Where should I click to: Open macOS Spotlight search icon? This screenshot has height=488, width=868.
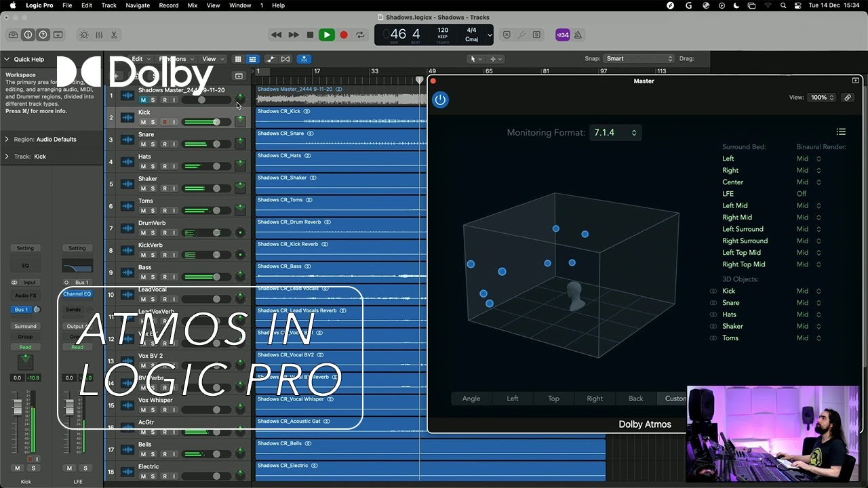[x=783, y=5]
